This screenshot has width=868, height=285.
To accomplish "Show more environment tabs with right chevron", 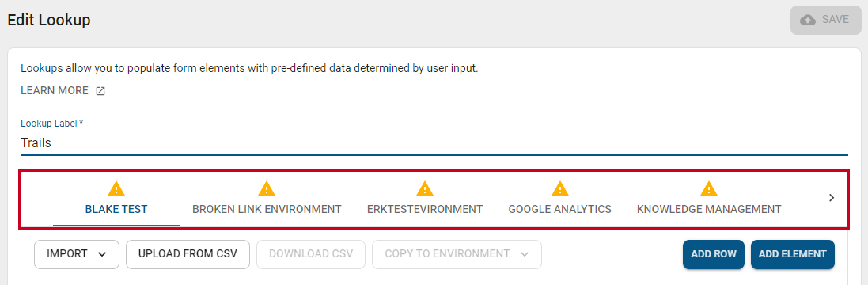I will click(832, 198).
